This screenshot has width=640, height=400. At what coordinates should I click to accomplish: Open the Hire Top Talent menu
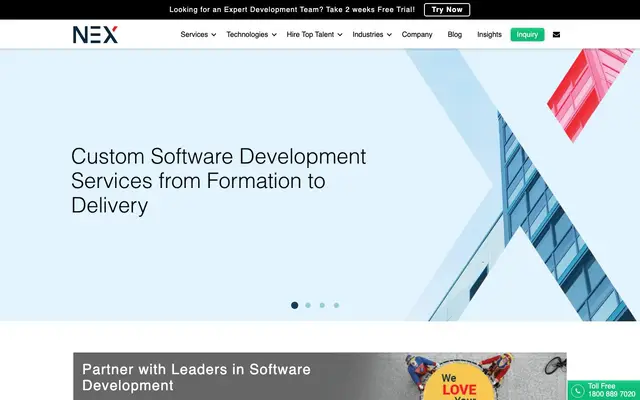(310, 35)
